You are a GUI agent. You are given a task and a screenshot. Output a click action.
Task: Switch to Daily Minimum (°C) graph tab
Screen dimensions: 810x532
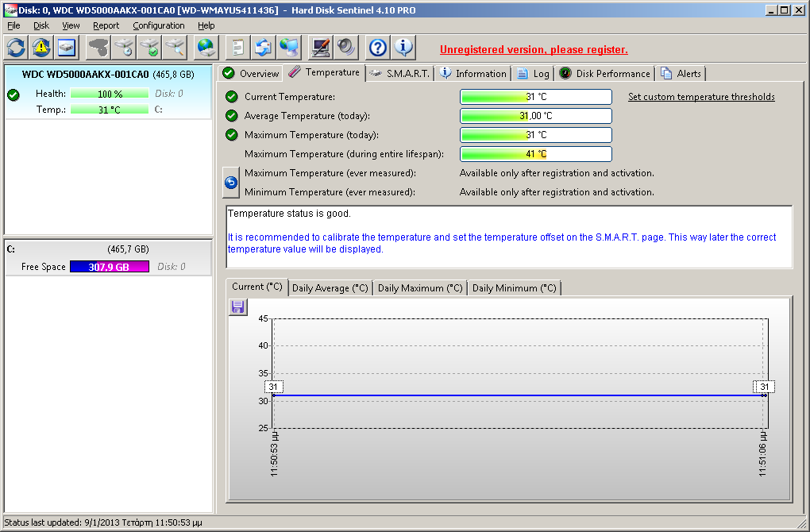click(514, 288)
